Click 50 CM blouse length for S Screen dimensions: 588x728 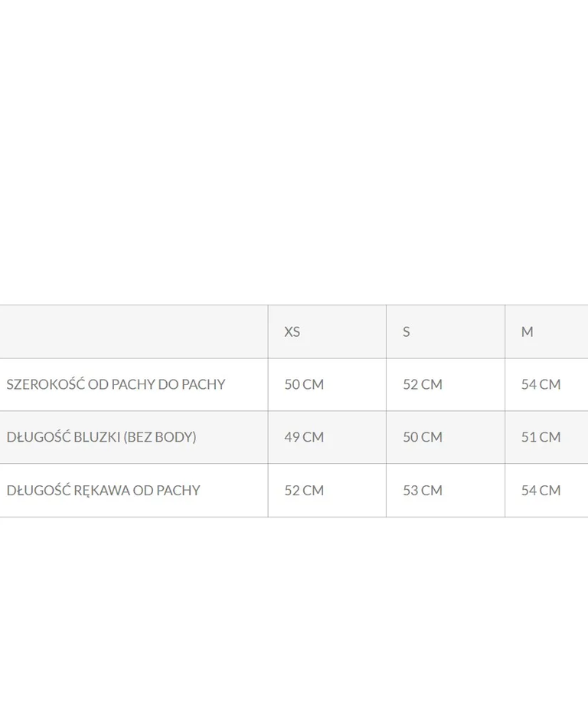[423, 437]
